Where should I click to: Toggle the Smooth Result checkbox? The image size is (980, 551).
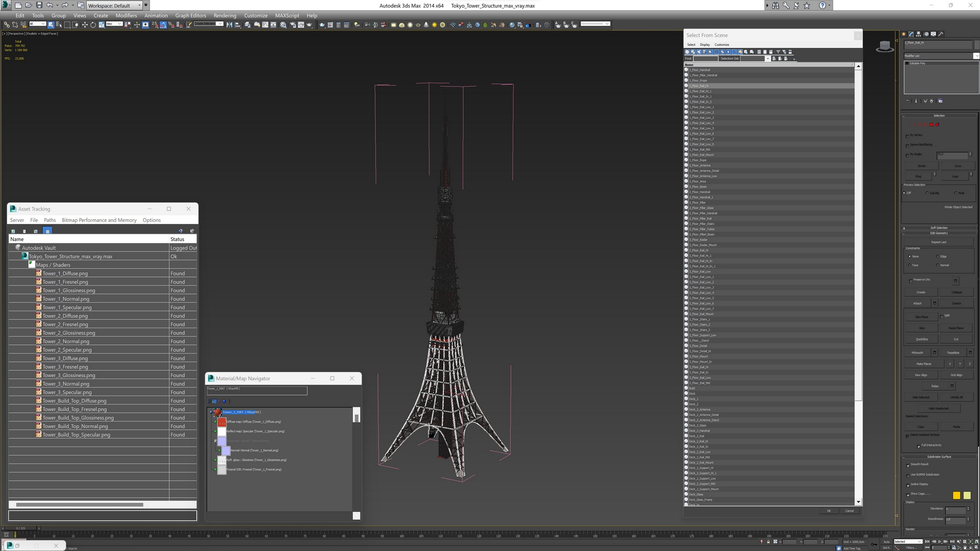point(908,465)
